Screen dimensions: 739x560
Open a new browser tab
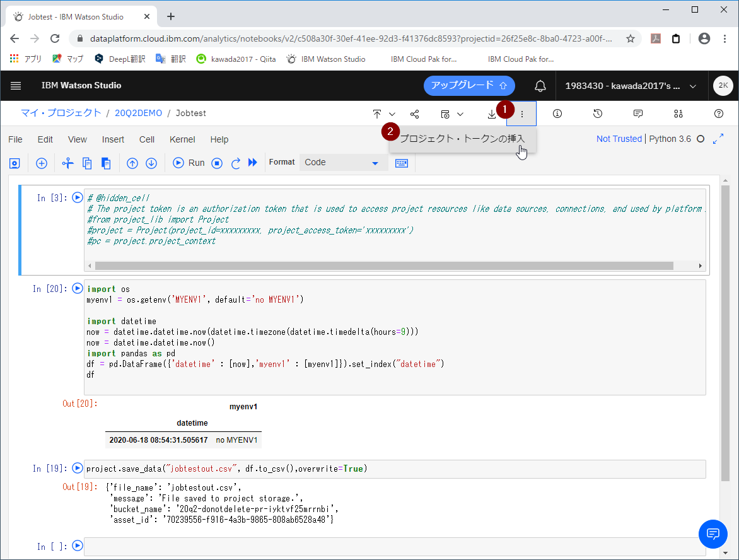171,17
